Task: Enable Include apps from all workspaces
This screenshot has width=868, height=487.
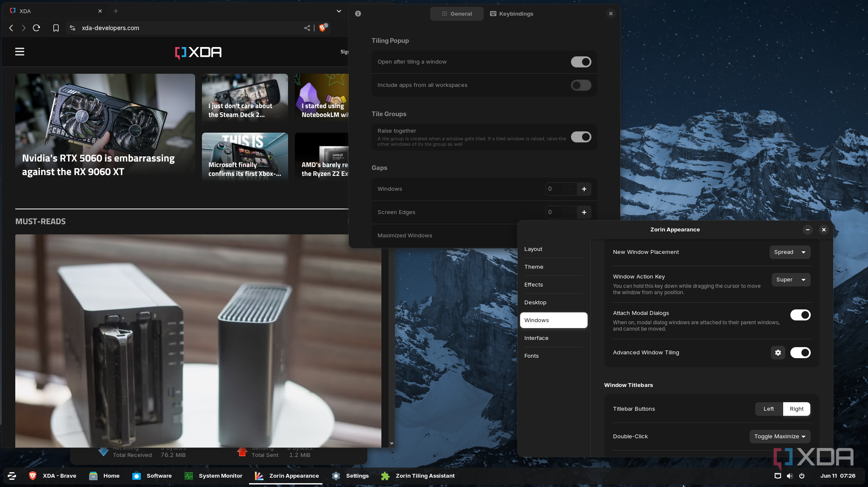Action: tap(581, 85)
